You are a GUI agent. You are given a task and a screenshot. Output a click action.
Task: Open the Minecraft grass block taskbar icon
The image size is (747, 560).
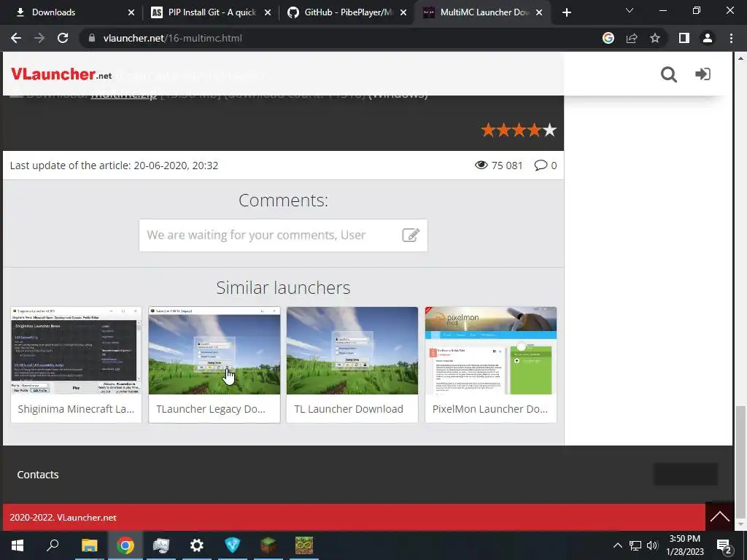coord(268,545)
